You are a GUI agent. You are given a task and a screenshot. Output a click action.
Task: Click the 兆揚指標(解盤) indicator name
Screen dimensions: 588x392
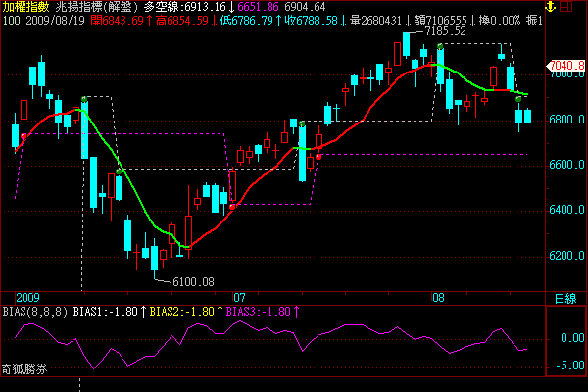point(97,7)
